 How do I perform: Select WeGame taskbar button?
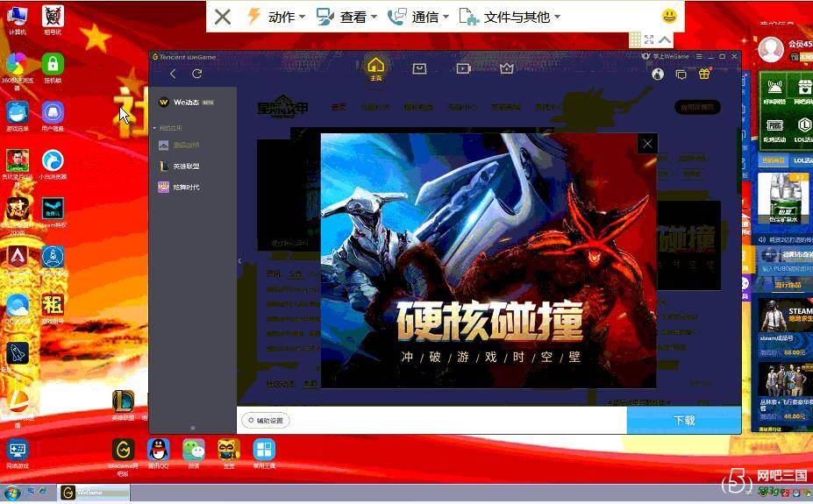tap(93, 493)
